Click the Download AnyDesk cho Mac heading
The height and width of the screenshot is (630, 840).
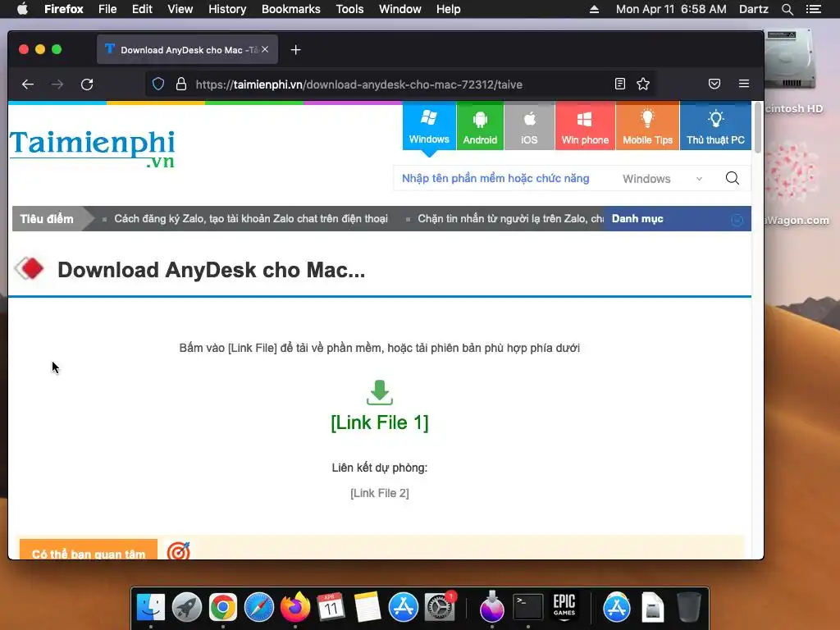(x=211, y=270)
